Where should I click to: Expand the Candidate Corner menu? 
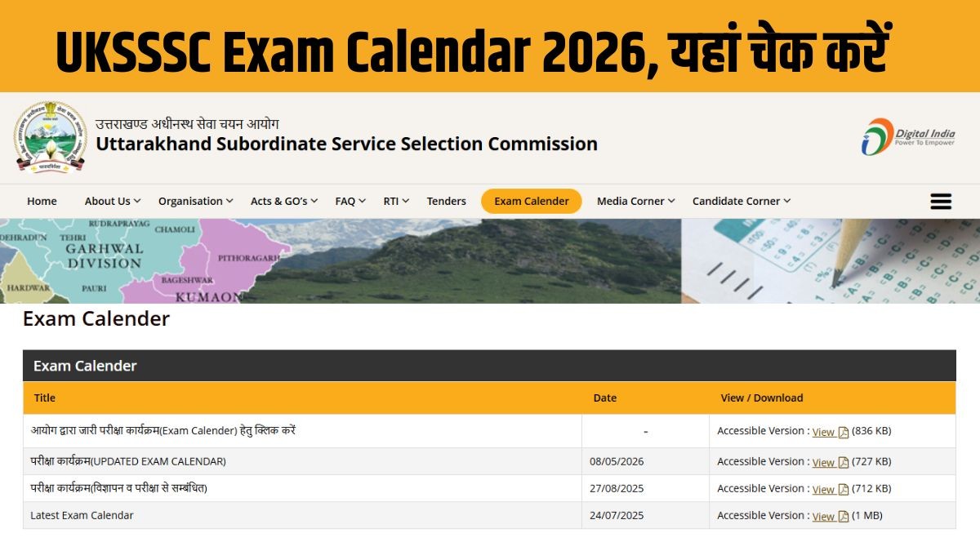tap(742, 201)
